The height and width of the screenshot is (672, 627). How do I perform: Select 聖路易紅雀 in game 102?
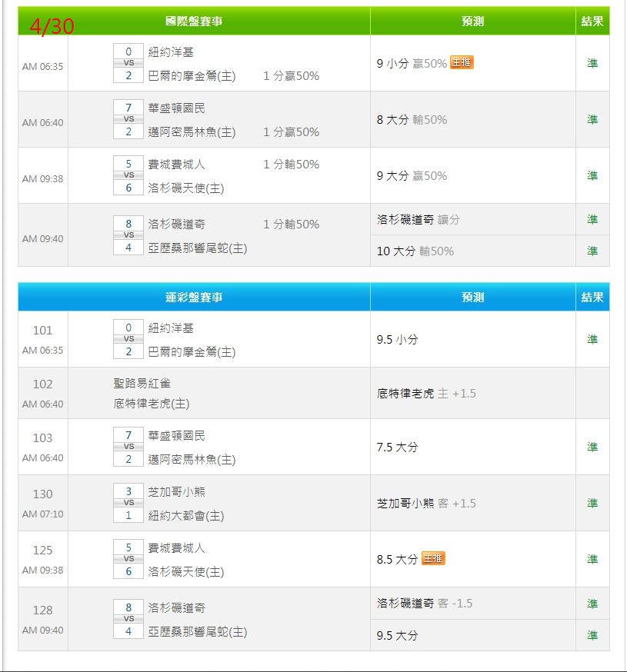(x=142, y=383)
